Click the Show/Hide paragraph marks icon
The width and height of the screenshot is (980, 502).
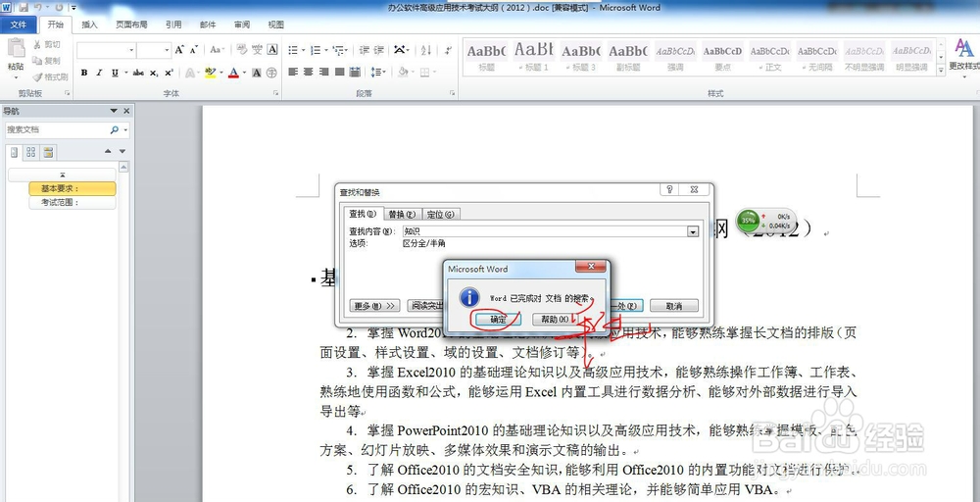[x=448, y=49]
